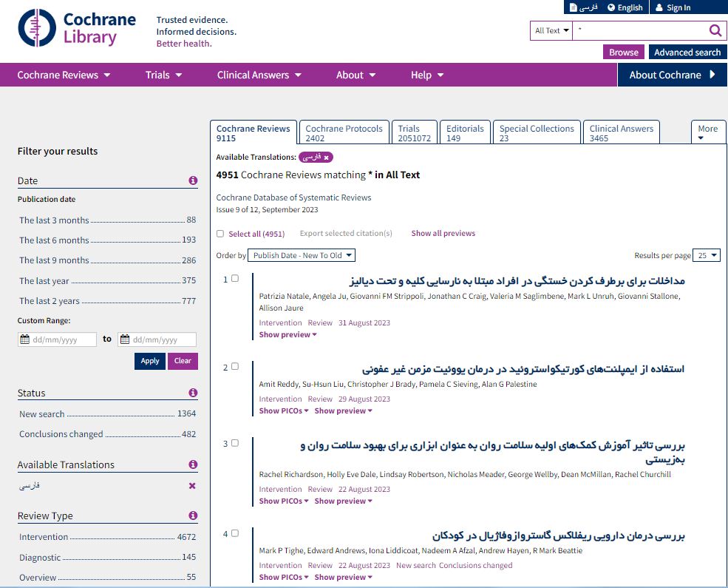This screenshot has width=728, height=588.
Task: Remove Farsi translation filter in sidebar
Action: (192, 486)
